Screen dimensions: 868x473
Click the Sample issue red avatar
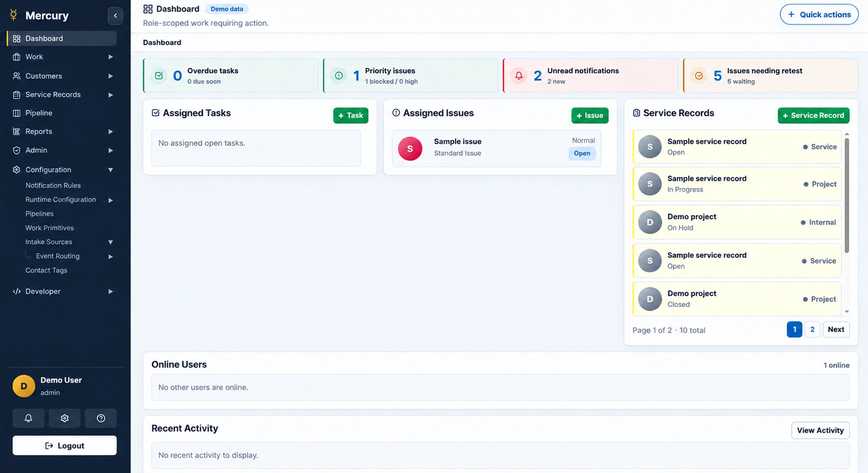(x=410, y=149)
